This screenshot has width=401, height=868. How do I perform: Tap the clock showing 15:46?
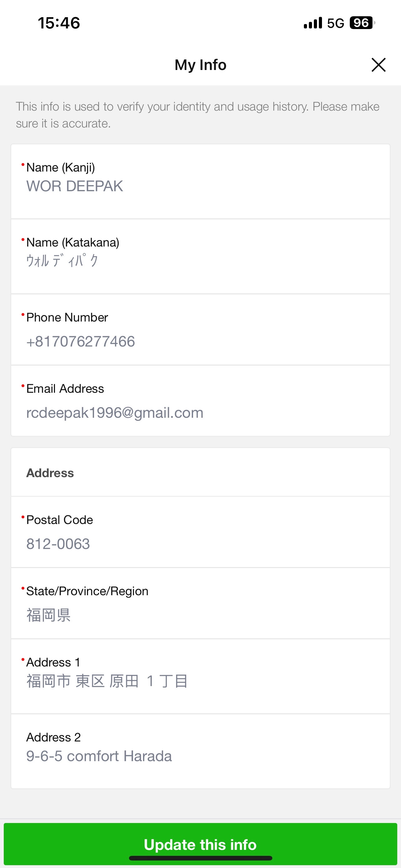(x=59, y=23)
